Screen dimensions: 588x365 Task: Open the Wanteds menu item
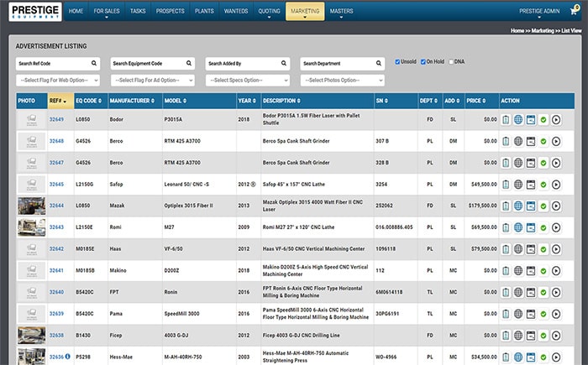236,11
